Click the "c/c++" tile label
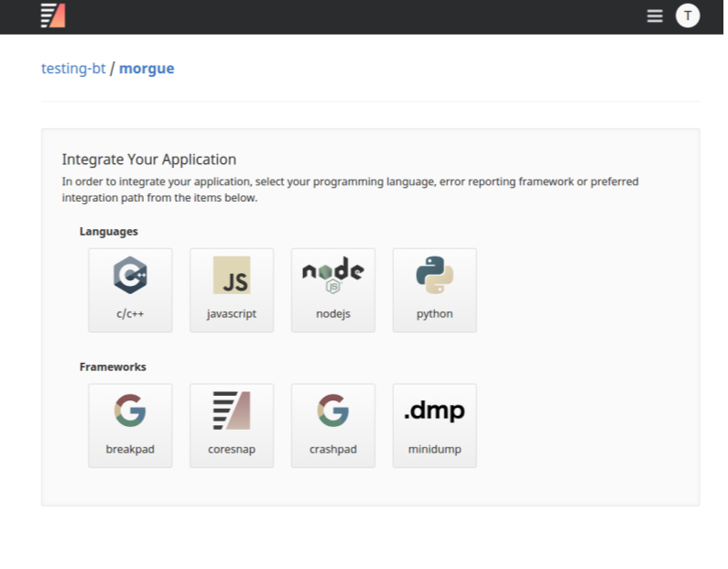This screenshot has width=728, height=569. click(130, 313)
